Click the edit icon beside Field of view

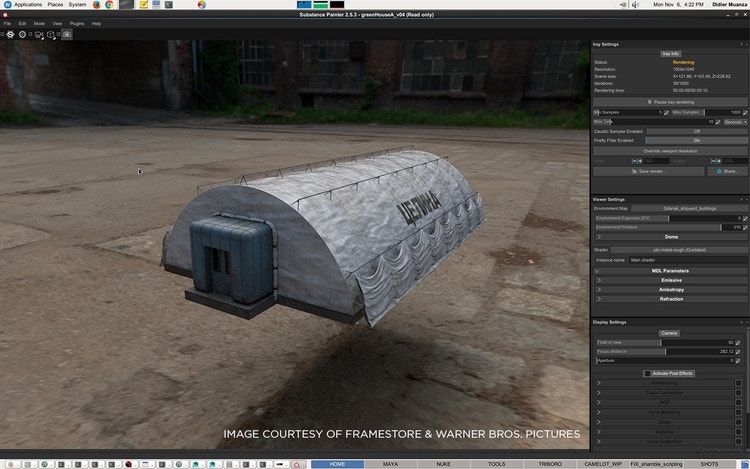739,342
